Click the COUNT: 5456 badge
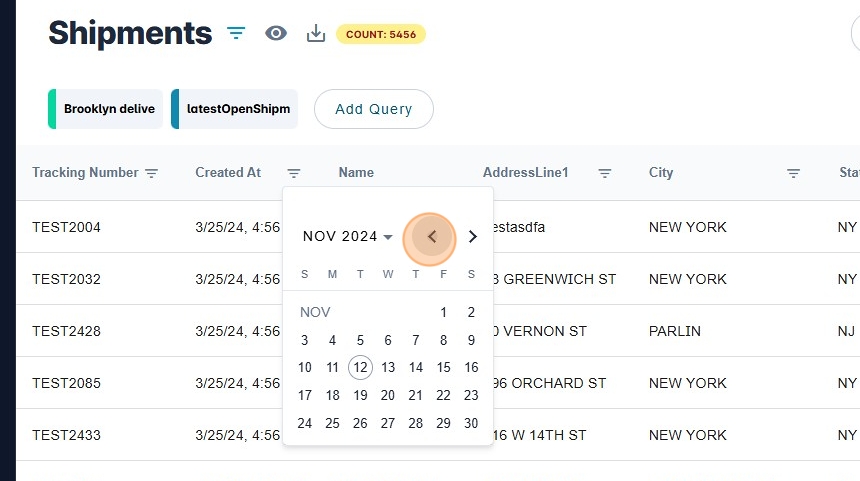 pyautogui.click(x=381, y=34)
